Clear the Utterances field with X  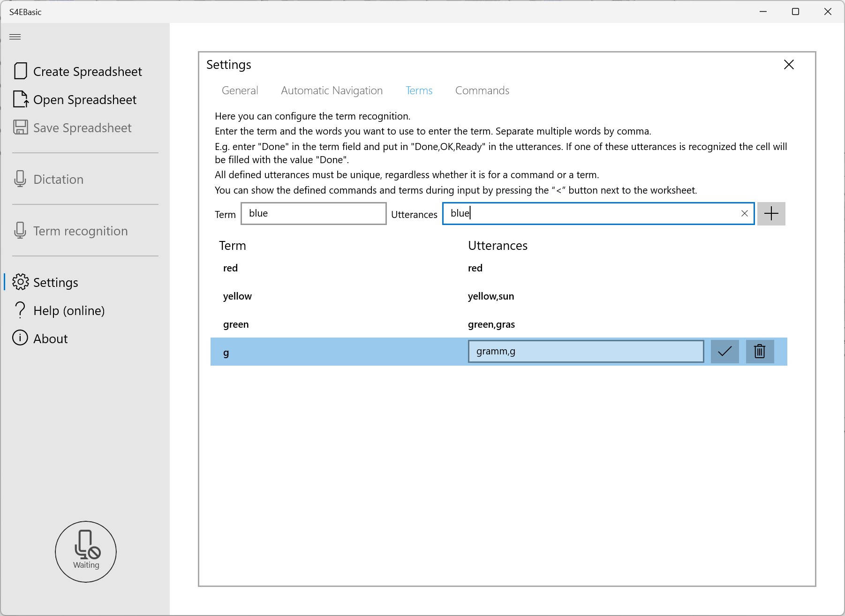[744, 214]
